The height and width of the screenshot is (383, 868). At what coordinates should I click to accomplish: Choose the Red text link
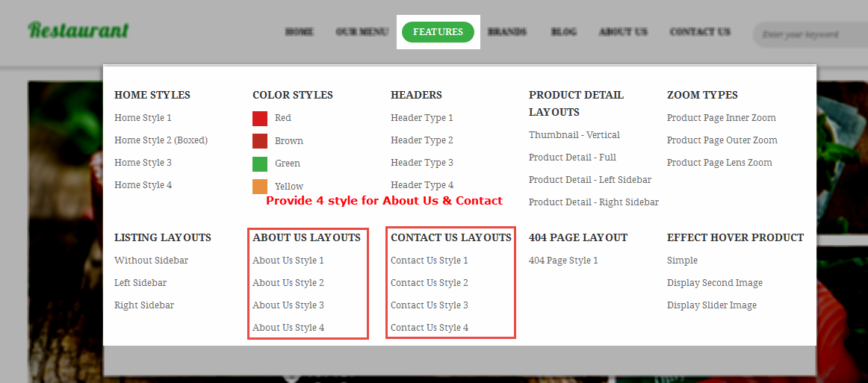pyautogui.click(x=283, y=118)
